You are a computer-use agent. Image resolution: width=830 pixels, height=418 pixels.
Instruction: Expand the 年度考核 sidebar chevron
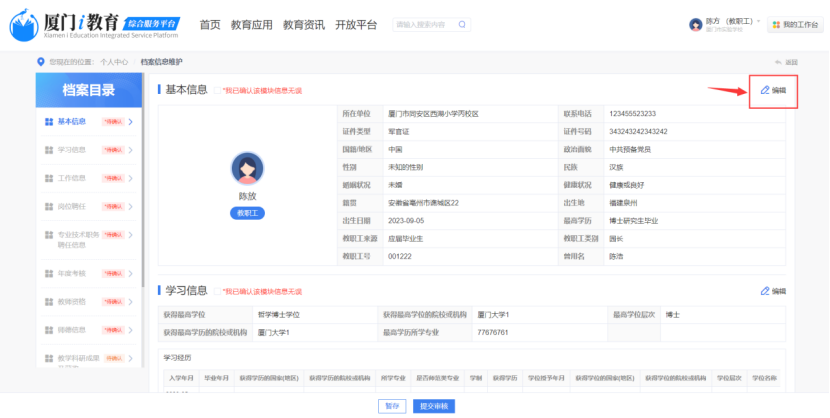pos(130,273)
